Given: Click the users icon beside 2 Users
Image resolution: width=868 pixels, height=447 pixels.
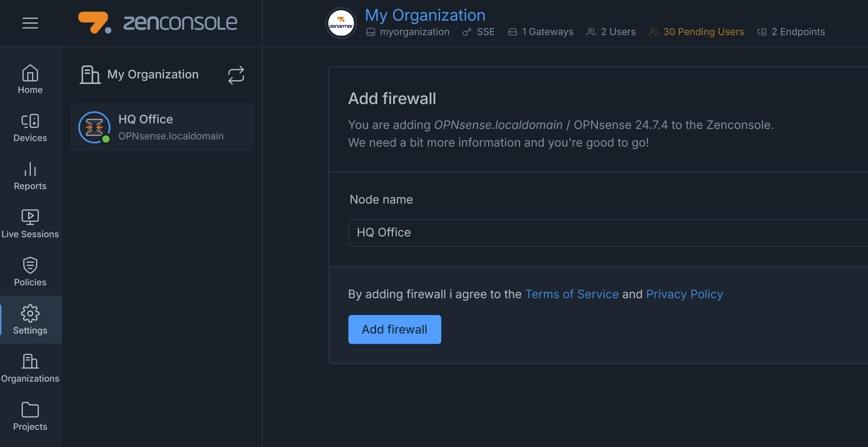Looking at the screenshot, I should tap(591, 32).
